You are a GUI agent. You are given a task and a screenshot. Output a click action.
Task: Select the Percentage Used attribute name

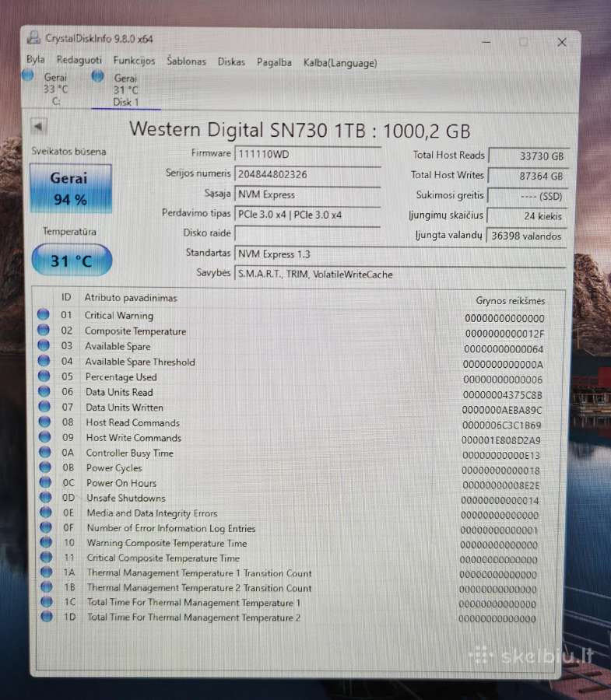(x=121, y=376)
